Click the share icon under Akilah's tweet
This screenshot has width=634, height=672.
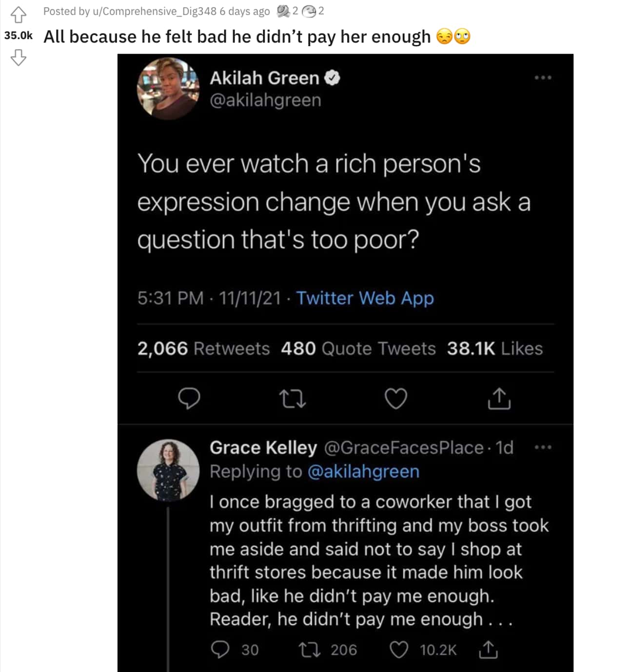pyautogui.click(x=499, y=399)
